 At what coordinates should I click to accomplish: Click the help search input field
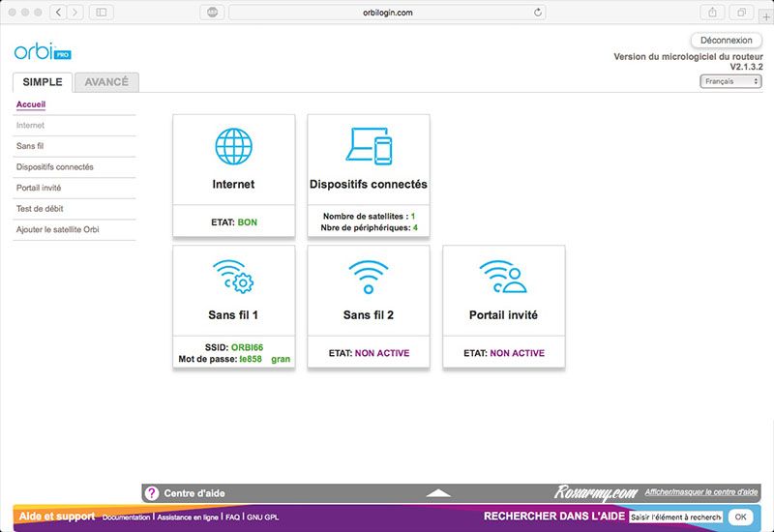pyautogui.click(x=675, y=517)
